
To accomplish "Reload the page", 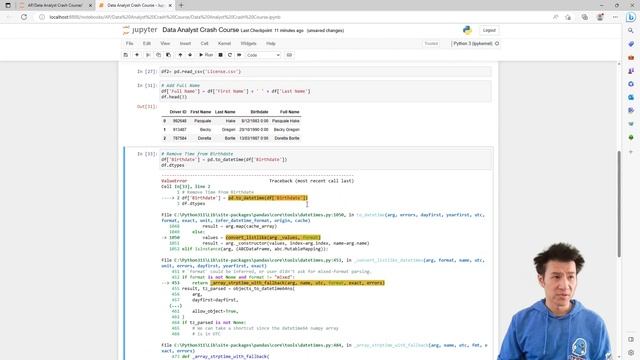I will [x=24, y=17].
